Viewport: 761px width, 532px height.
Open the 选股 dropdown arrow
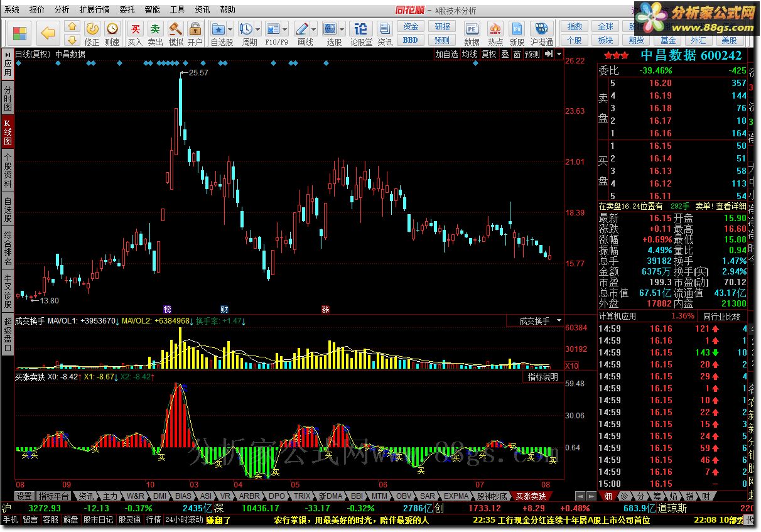pos(343,30)
